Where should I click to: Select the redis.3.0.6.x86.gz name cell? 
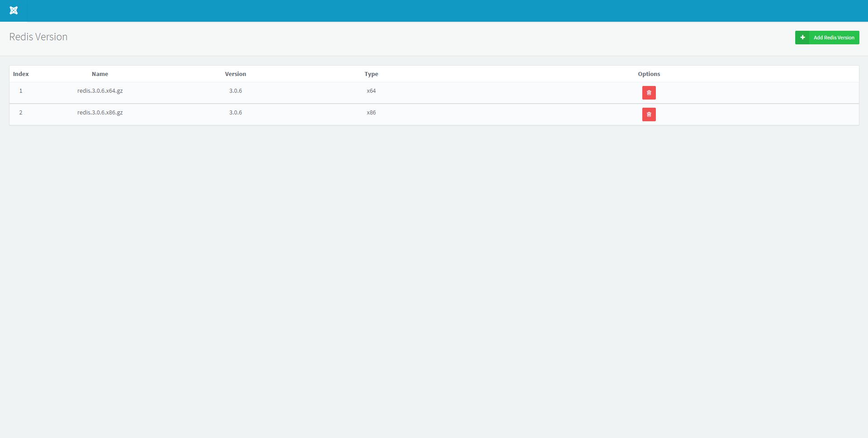tap(100, 112)
